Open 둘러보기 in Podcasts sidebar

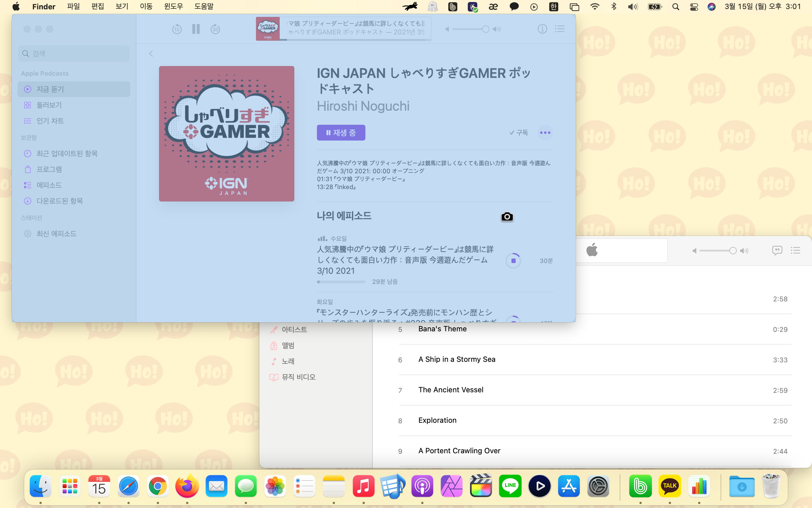pyautogui.click(x=74, y=105)
